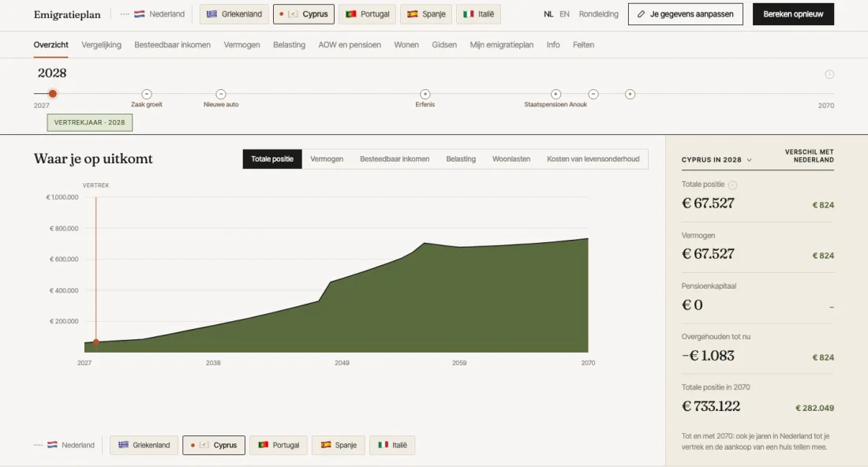Click the Zaak groeit timeline marker
Screen dimensions: 868x467
(x=147, y=94)
